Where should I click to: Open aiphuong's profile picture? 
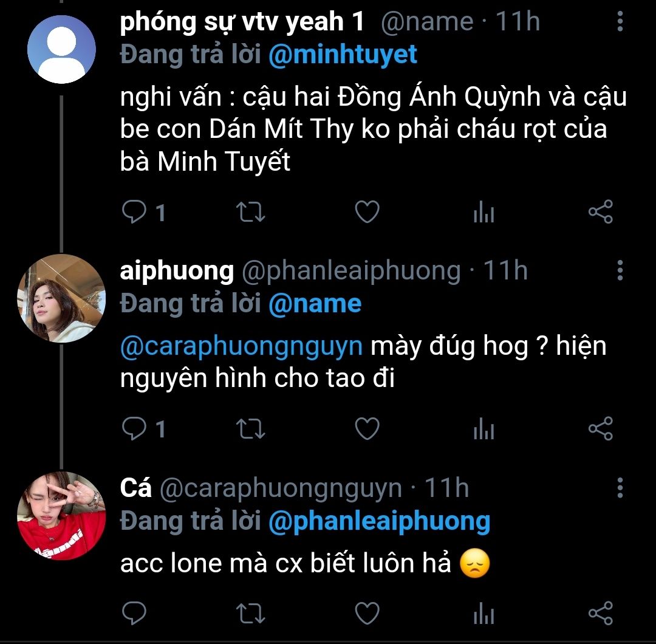point(61,298)
